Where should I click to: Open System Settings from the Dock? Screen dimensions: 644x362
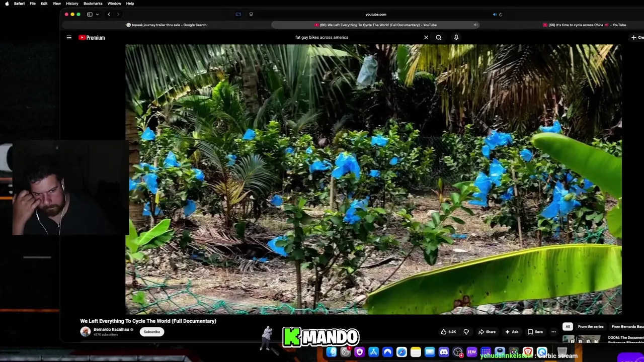click(346, 352)
